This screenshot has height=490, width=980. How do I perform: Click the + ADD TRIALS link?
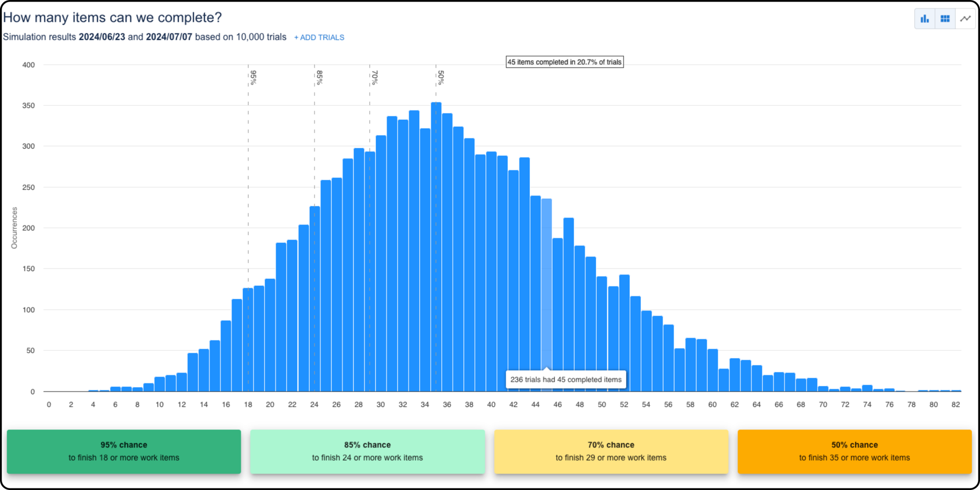point(319,38)
